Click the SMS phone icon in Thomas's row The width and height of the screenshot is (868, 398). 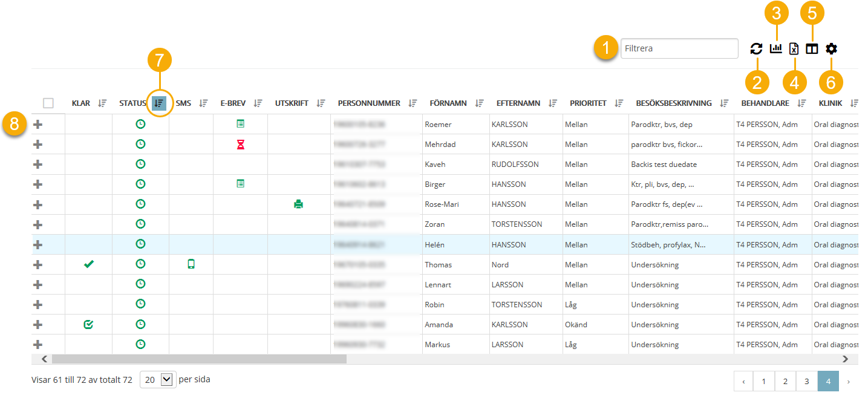click(x=191, y=264)
